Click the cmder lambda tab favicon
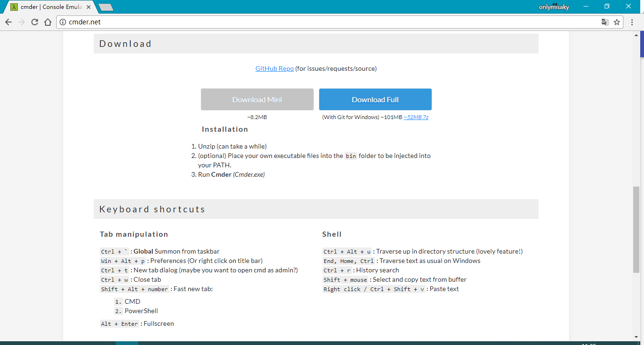The height and width of the screenshot is (345, 644). pos(14,7)
